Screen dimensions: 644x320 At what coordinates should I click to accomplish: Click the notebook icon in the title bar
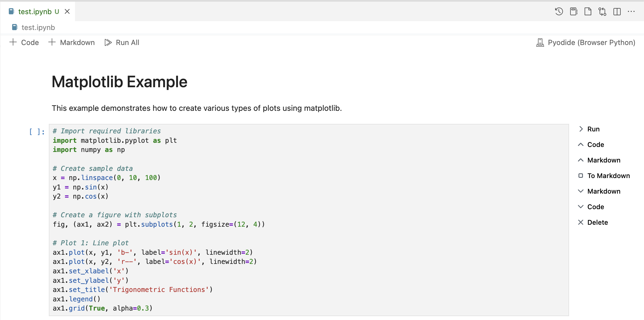pos(573,11)
